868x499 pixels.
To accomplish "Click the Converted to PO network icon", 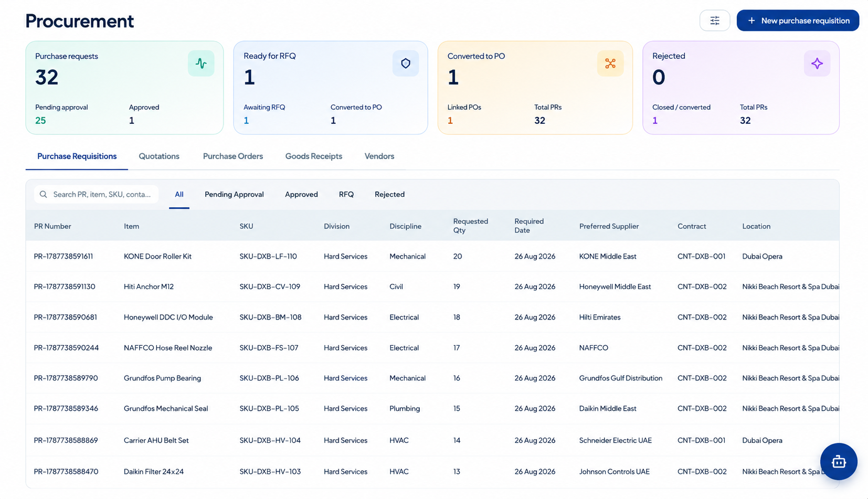I will (610, 63).
